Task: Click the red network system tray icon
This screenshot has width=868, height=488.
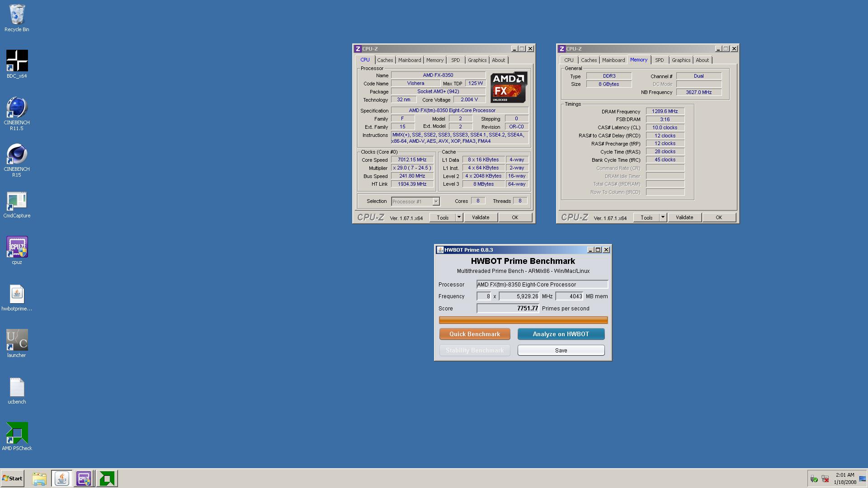Action: (x=825, y=479)
